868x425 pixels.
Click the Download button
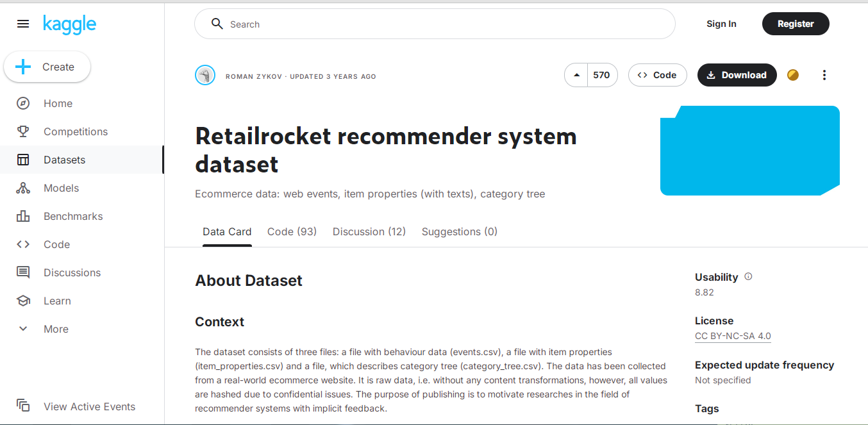point(737,75)
